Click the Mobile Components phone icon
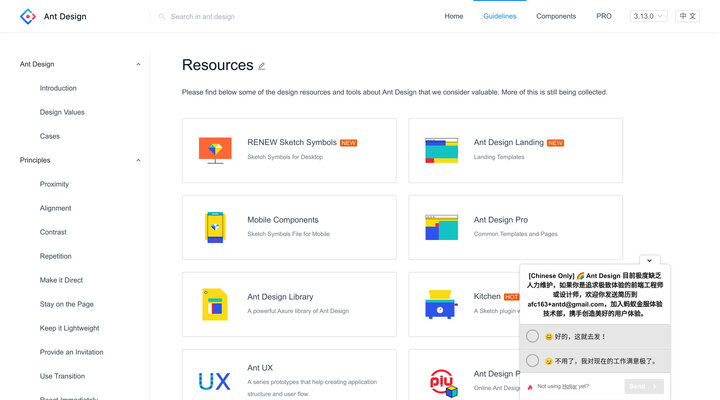The height and width of the screenshot is (400, 720). 215,227
